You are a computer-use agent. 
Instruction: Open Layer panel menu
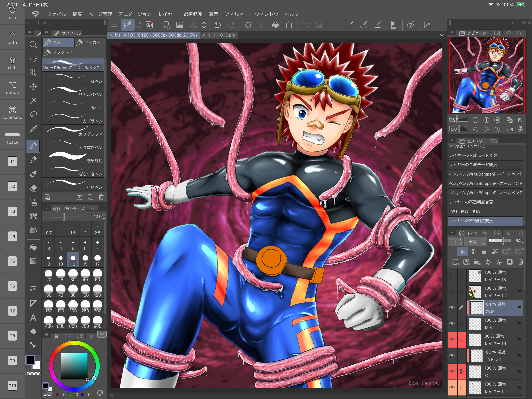click(452, 231)
